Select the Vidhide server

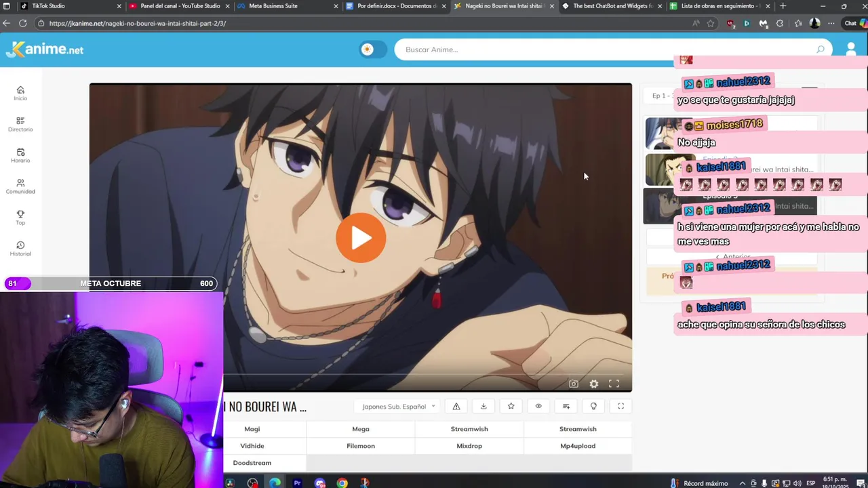point(252,446)
